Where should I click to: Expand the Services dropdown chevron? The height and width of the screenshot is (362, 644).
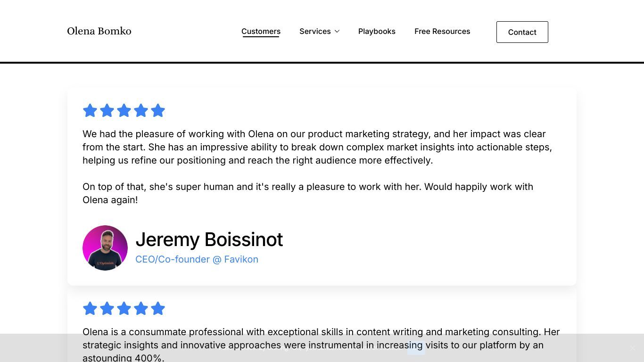pos(337,31)
